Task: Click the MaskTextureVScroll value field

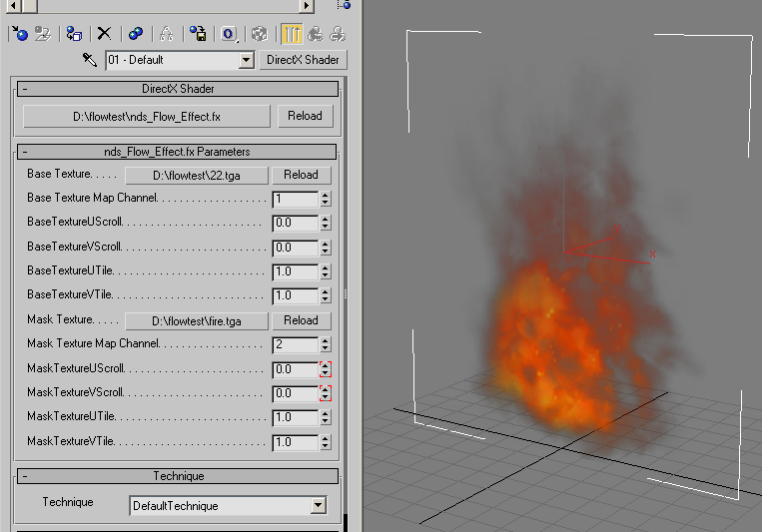Action: click(296, 393)
